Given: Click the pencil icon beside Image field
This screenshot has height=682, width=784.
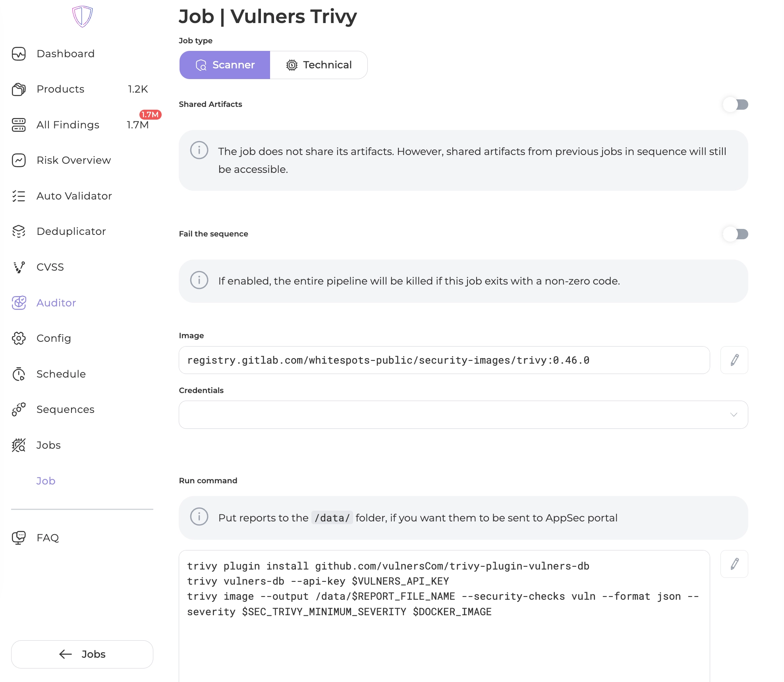Looking at the screenshot, I should pyautogui.click(x=734, y=360).
